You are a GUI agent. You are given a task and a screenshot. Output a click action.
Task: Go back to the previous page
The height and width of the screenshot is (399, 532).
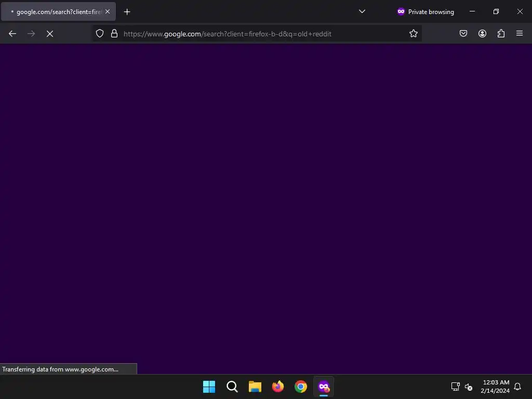coord(12,34)
